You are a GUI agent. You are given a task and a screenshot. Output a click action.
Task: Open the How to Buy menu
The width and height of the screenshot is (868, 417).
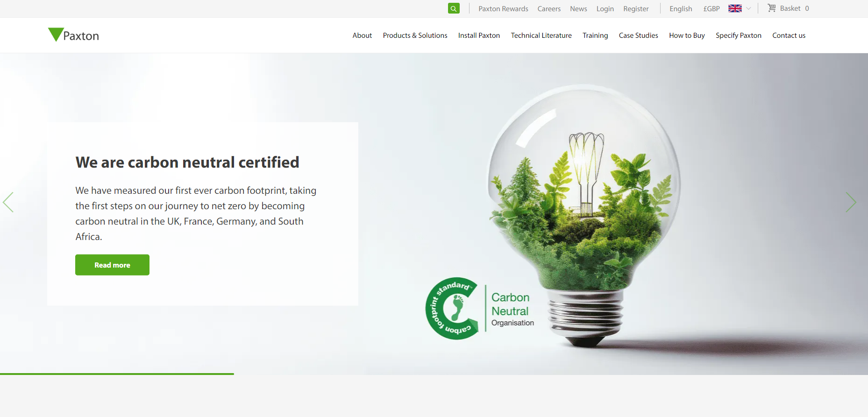tap(687, 35)
